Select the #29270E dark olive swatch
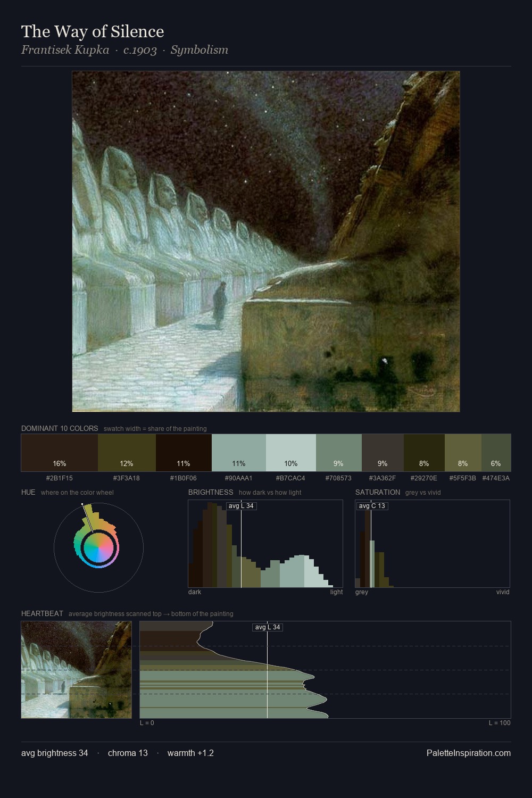 click(424, 453)
